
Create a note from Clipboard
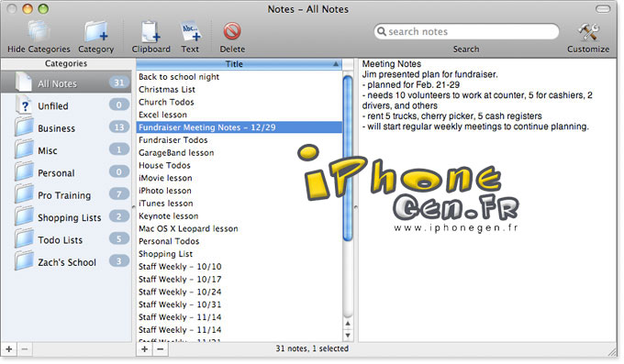pyautogui.click(x=150, y=31)
